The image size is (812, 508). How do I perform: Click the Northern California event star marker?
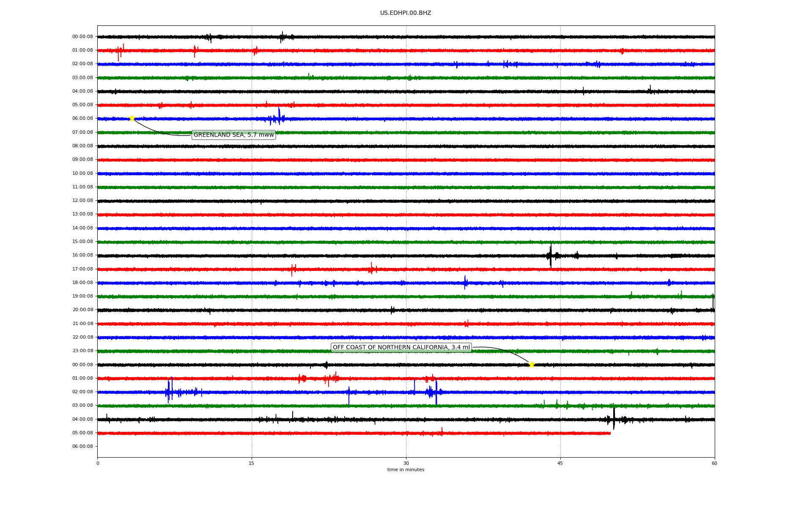[532, 364]
